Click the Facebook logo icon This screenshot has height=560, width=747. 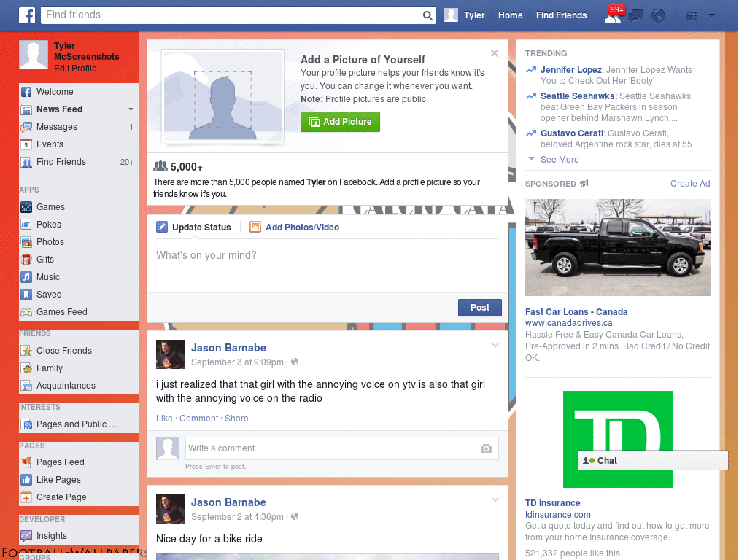(x=27, y=15)
